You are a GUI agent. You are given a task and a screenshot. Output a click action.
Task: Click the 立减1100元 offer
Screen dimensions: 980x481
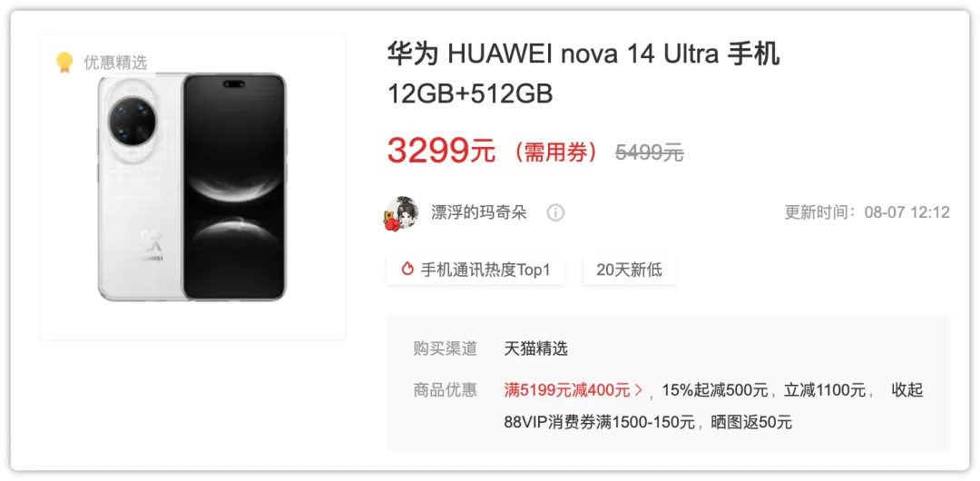click(x=825, y=390)
